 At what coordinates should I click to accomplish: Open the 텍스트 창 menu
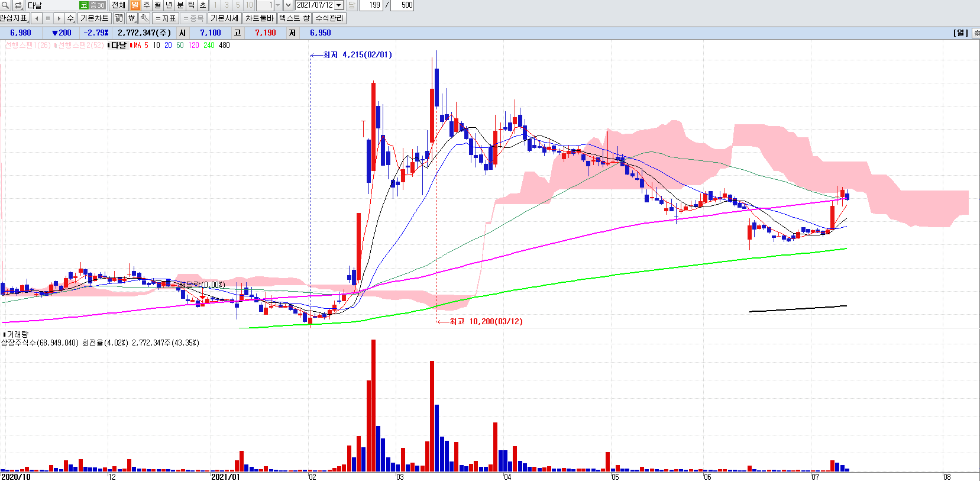295,18
